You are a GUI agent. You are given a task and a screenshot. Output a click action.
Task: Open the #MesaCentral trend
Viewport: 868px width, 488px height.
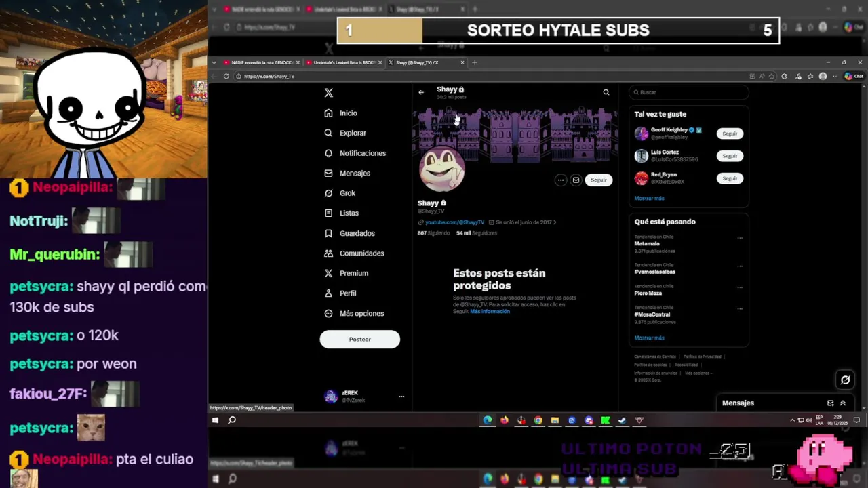(x=652, y=314)
